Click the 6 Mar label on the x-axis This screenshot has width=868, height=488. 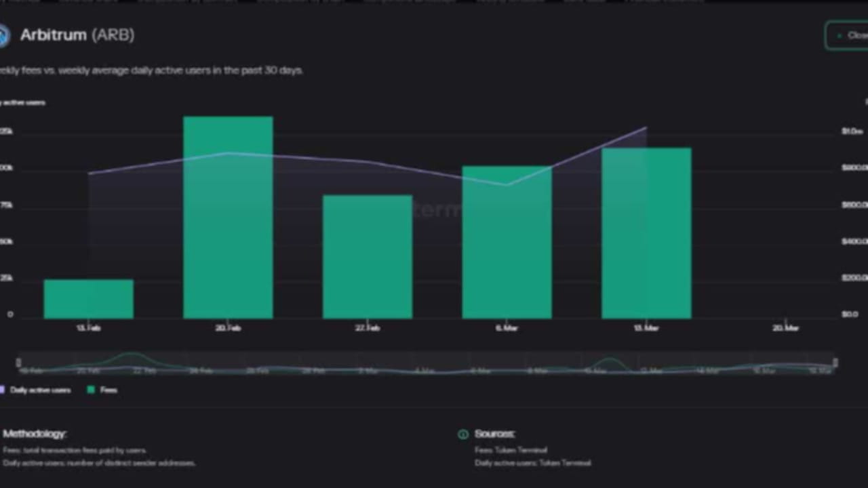click(507, 327)
